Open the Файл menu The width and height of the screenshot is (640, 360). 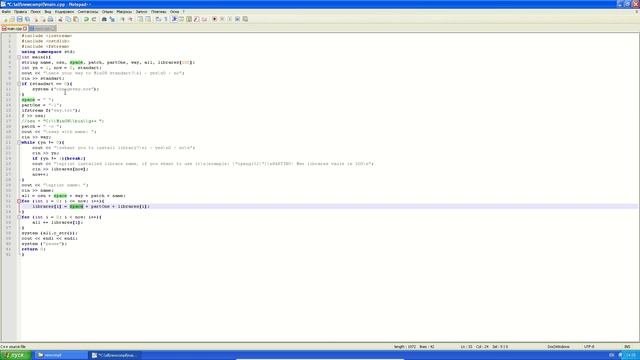click(6, 12)
